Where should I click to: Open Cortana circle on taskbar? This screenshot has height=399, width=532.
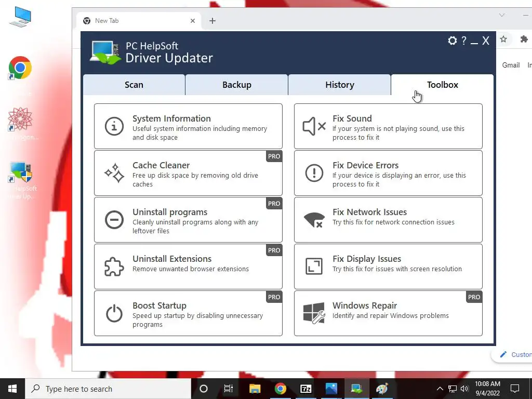(204, 389)
